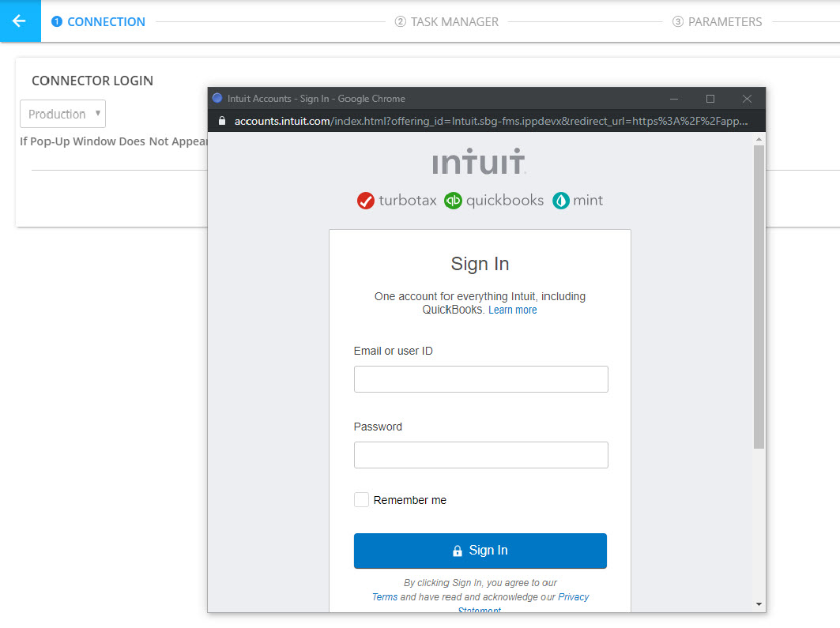
Task: Click the blue back arrow button
Action: 20,21
